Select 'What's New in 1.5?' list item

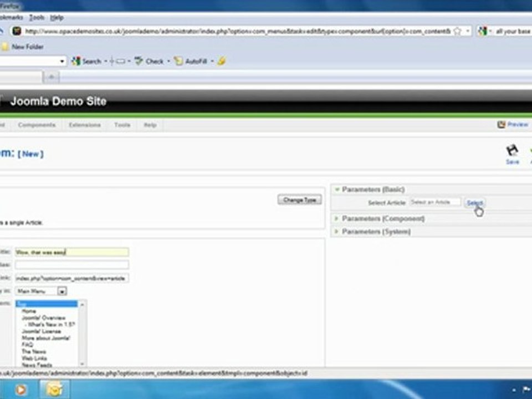(x=49, y=325)
